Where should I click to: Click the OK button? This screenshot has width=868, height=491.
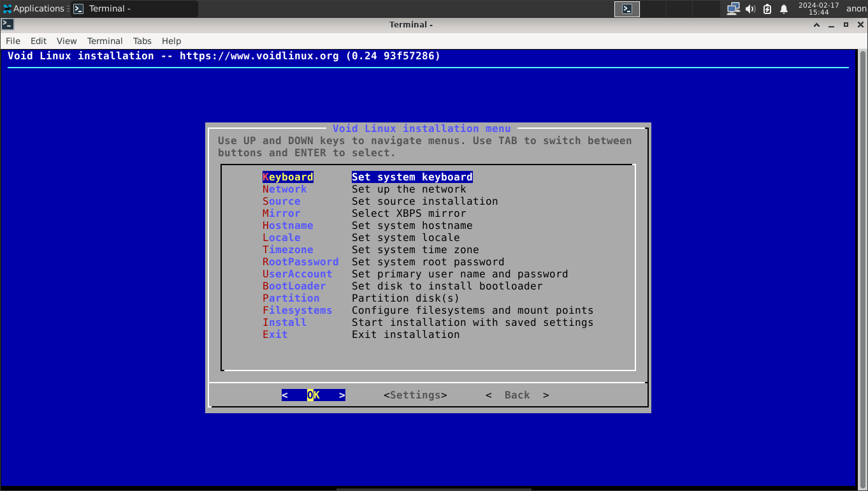pos(314,395)
